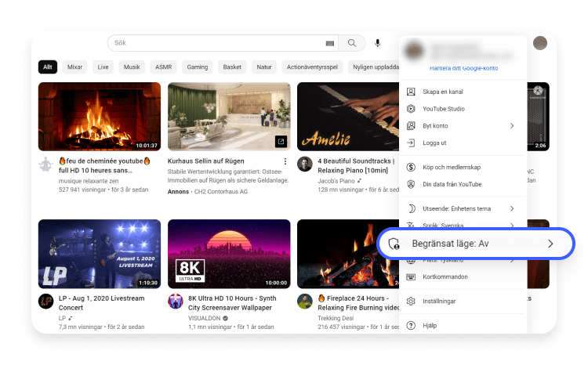
Task: Click the Kurhaus lobby ad thumbnail
Action: (x=229, y=117)
